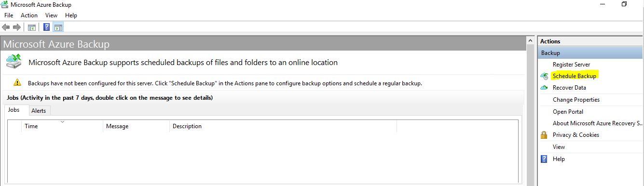Open the File menu
This screenshot has width=644, height=186.
(9, 15)
